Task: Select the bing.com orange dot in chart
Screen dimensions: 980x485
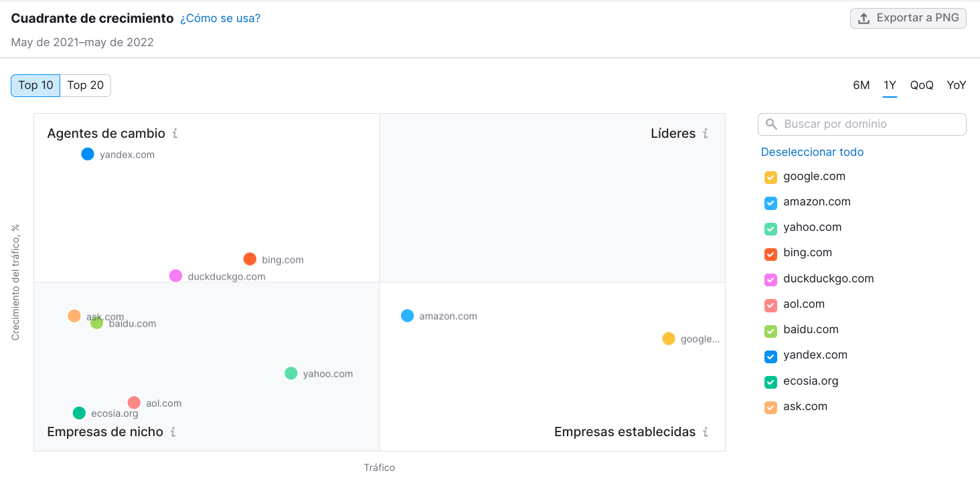Action: click(x=250, y=259)
